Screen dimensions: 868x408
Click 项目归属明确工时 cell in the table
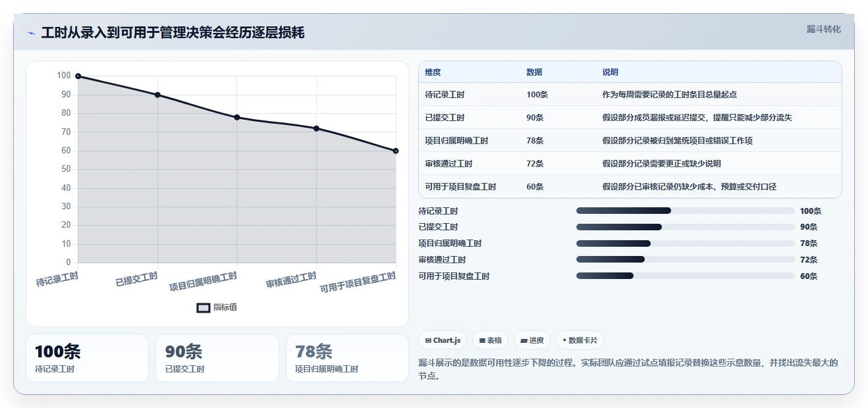click(x=456, y=141)
